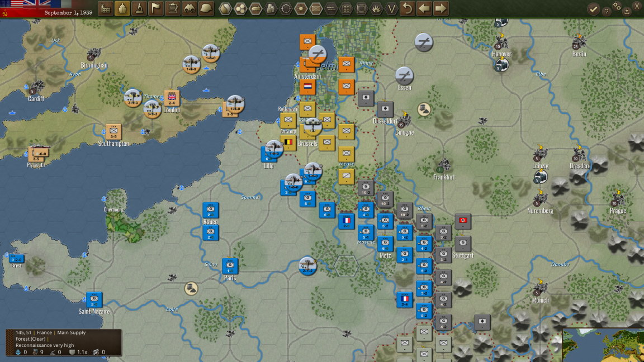Click the anchor stat icon in the info panel
This screenshot has width=644, height=362.
[18, 352]
